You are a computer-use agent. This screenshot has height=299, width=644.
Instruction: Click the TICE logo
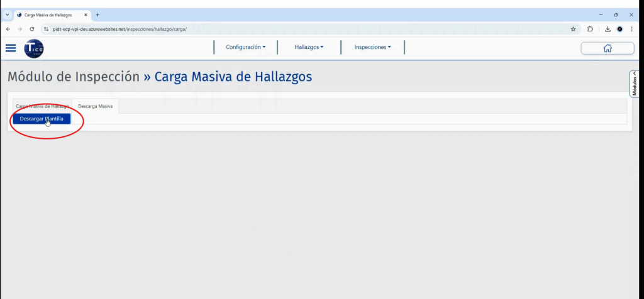point(33,48)
